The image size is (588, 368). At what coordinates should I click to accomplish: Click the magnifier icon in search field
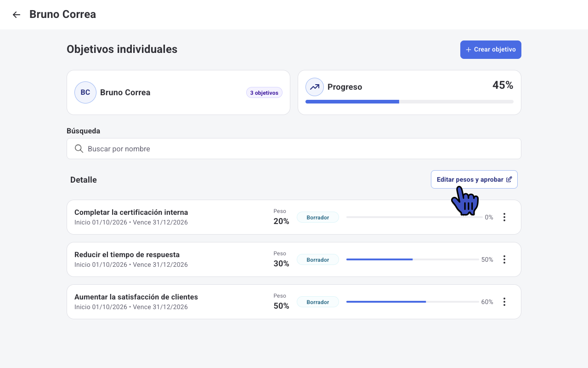coord(79,149)
